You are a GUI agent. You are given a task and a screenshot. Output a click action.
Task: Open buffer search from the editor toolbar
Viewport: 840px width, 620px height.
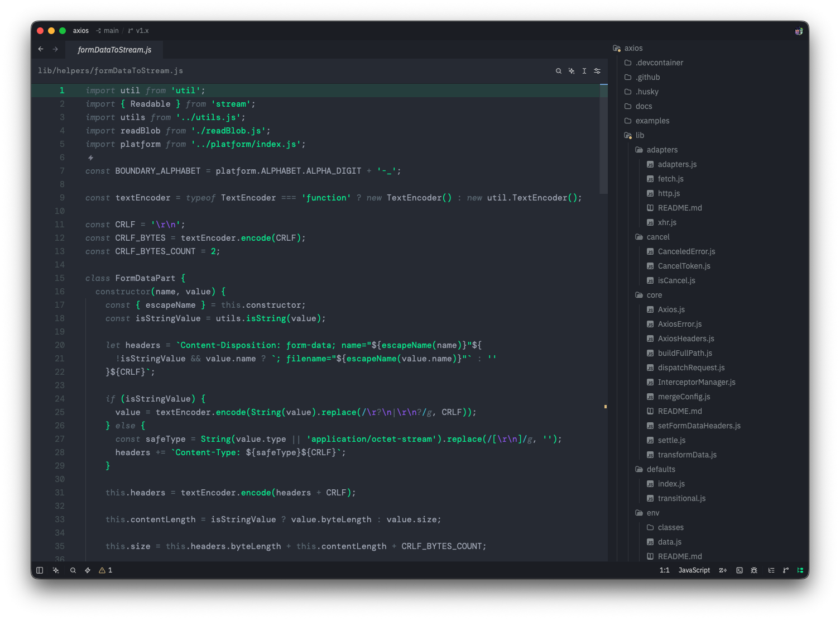558,71
